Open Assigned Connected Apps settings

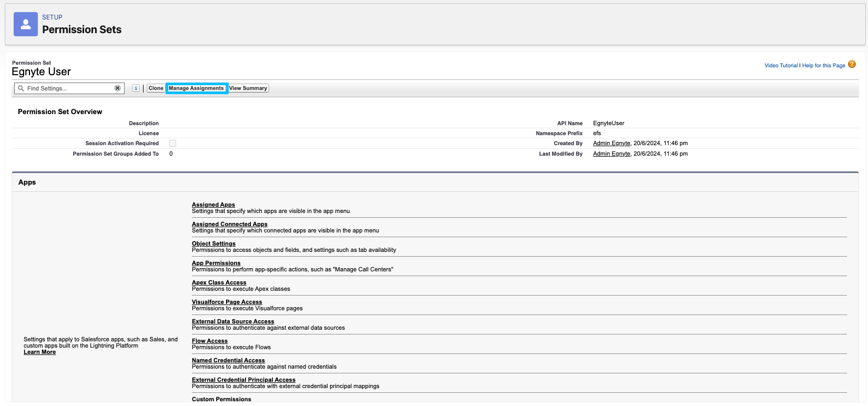pyautogui.click(x=230, y=224)
